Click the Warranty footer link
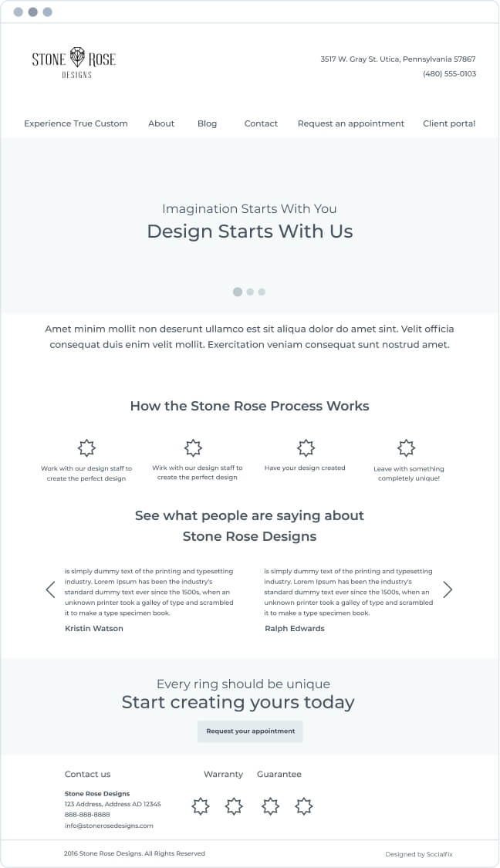This screenshot has width=500, height=868. [x=223, y=774]
